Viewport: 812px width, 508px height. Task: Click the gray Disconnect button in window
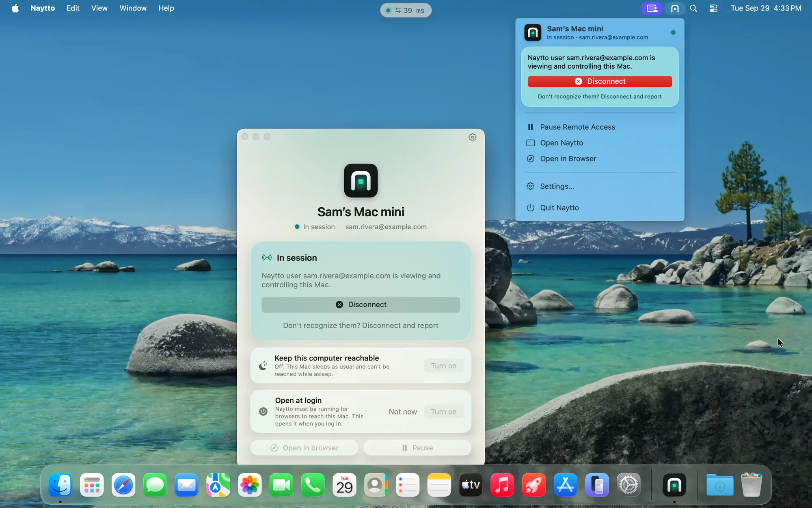click(361, 305)
